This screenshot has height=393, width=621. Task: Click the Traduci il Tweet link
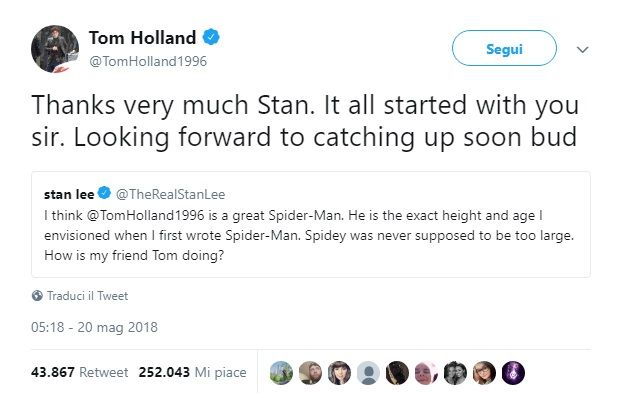click(x=87, y=296)
